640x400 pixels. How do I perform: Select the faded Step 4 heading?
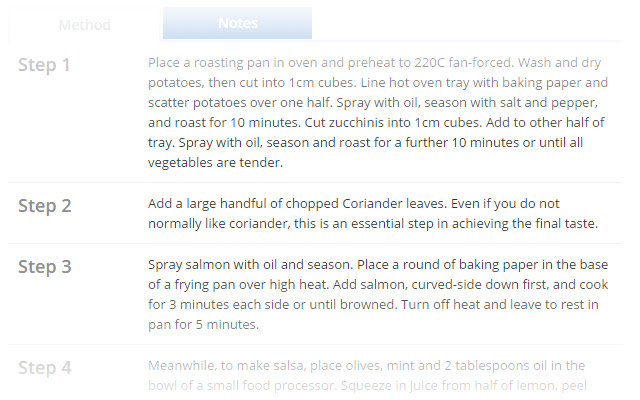point(44,368)
